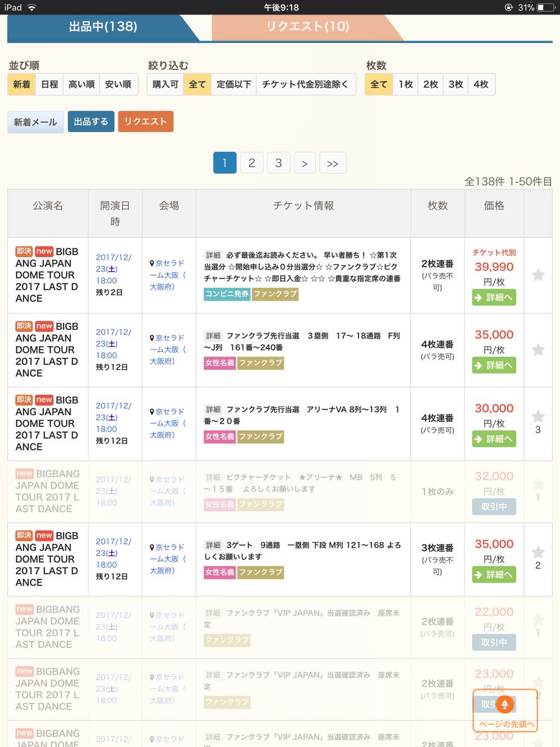The height and width of the screenshot is (747, 560).
Task: Tap the battery icon in status bar
Action: coord(546,7)
